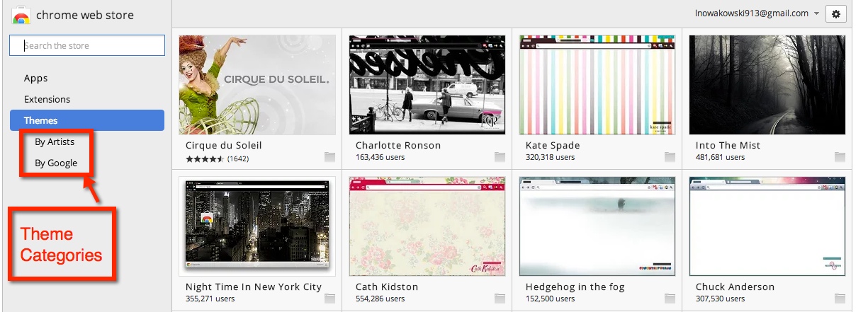Click the small icon beside Cath Kidston
This screenshot has width=868, height=312.
(x=500, y=298)
